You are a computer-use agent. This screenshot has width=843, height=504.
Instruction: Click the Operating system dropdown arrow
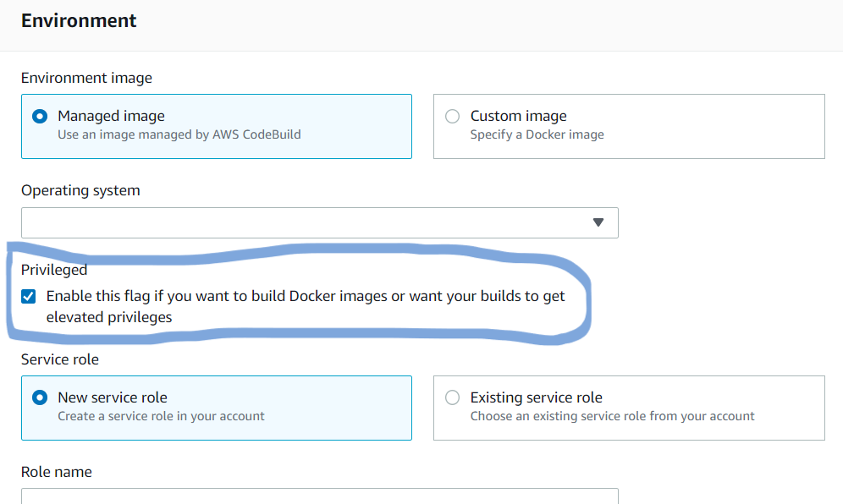point(598,222)
